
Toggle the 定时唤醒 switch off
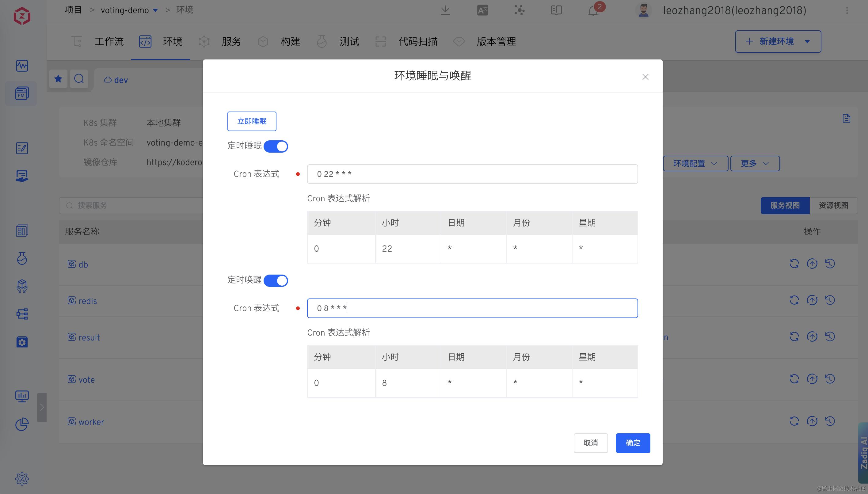[x=276, y=281]
